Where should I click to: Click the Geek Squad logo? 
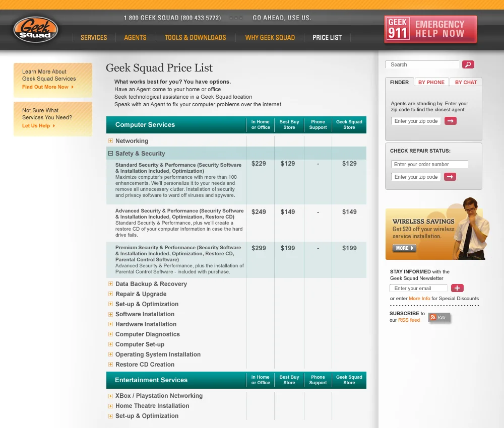(x=36, y=30)
